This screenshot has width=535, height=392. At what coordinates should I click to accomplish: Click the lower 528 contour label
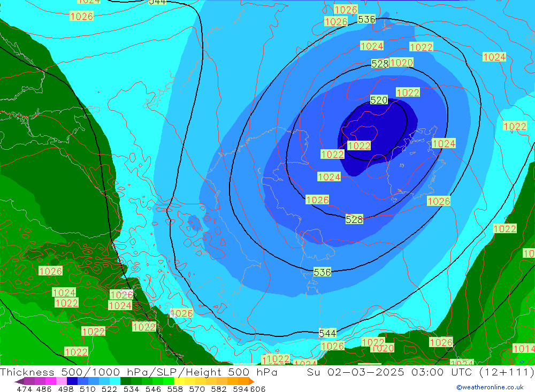[x=354, y=219]
